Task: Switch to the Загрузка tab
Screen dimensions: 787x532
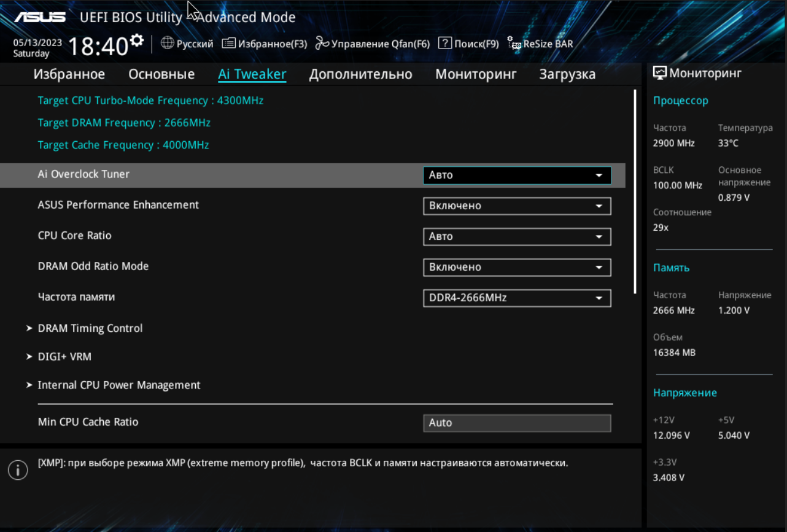Action: pyautogui.click(x=567, y=74)
